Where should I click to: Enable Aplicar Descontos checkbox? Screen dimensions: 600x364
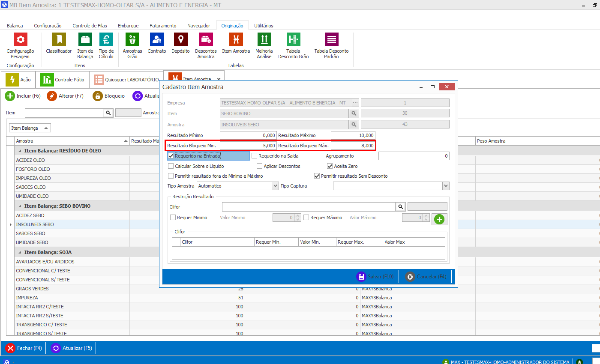point(260,166)
